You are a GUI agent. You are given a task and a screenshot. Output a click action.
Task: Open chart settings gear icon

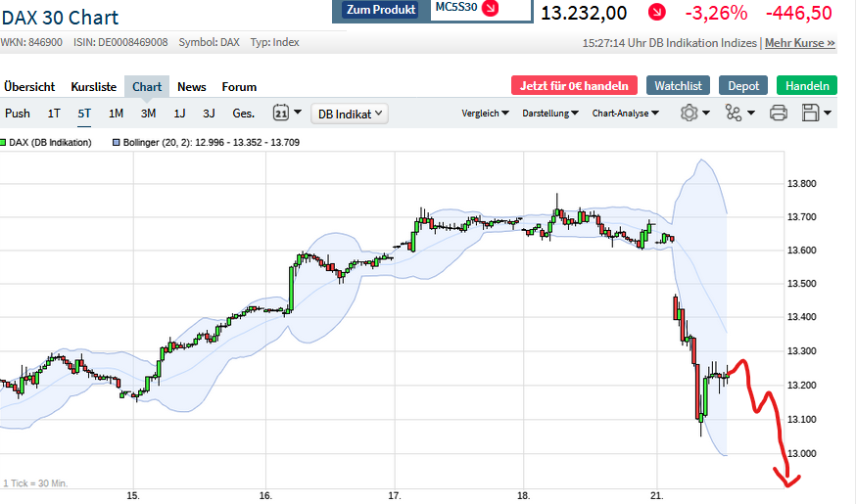(689, 113)
